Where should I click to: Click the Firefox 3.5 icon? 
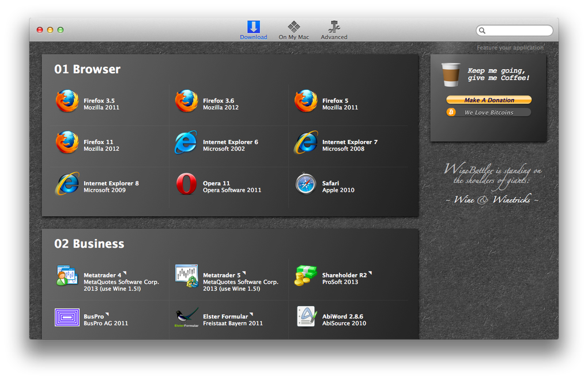[67, 101]
